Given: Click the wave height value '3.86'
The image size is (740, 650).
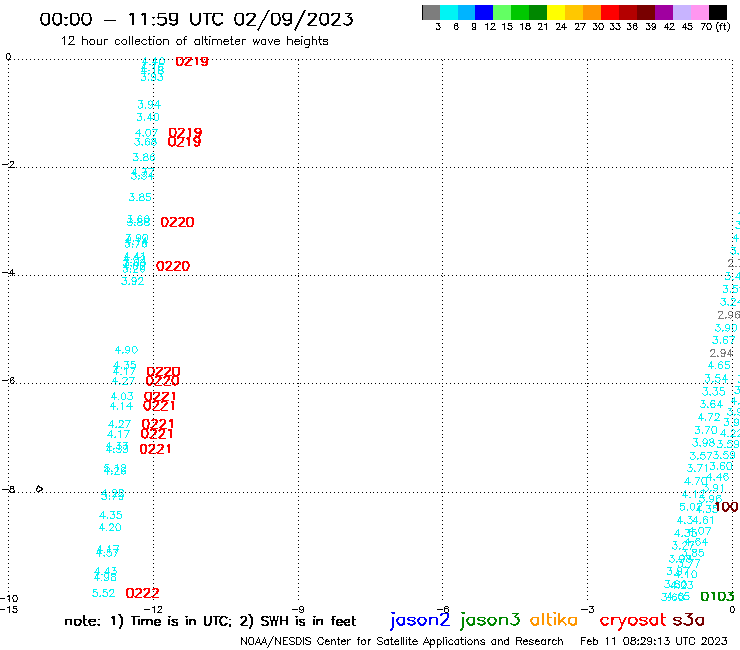Looking at the screenshot, I should point(143,158).
